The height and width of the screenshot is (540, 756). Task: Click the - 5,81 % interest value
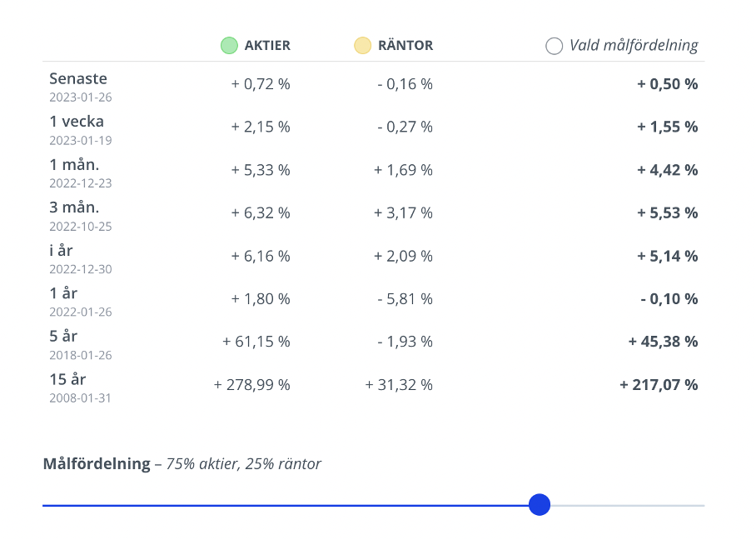[x=405, y=299]
